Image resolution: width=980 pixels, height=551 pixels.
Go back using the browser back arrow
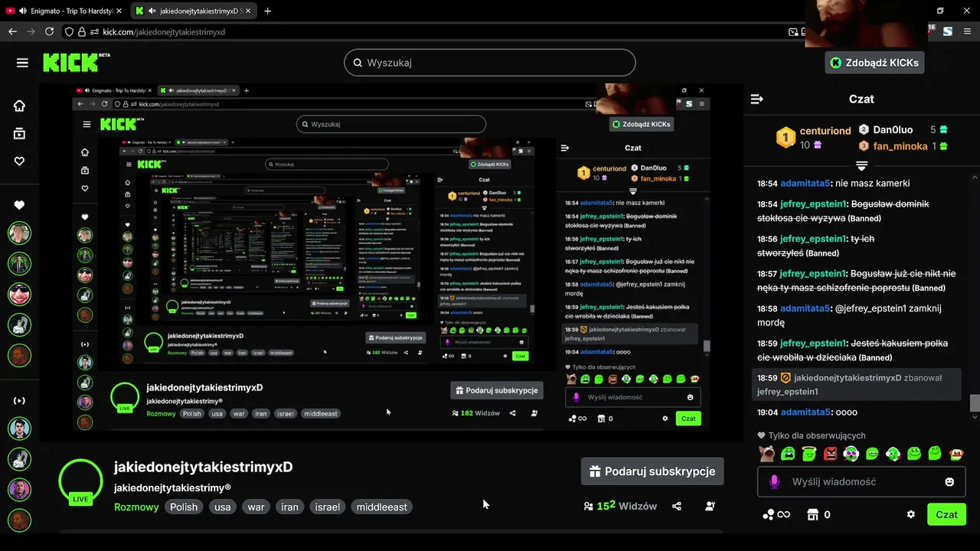point(11,31)
